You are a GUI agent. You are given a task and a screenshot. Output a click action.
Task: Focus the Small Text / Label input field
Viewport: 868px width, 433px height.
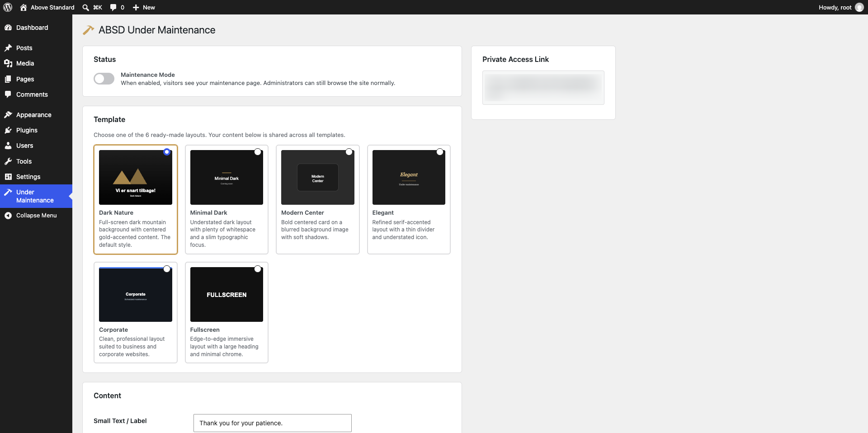[273, 423]
